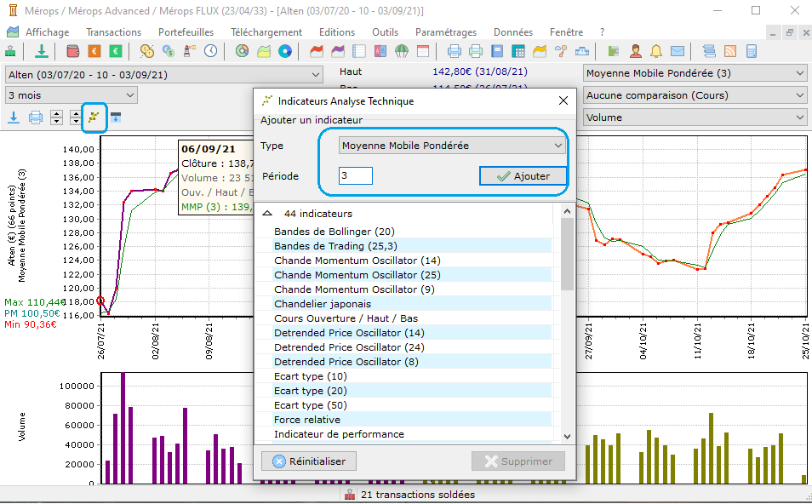Image resolution: width=812 pixels, height=504 pixels.
Task: Select Bandes de Bollinger (20) in list
Action: [x=334, y=232]
